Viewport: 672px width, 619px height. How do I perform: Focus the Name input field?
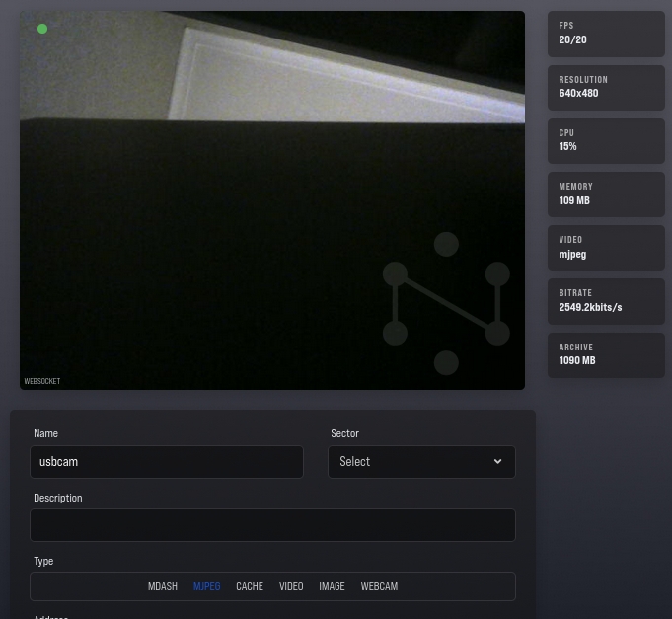[167, 462]
